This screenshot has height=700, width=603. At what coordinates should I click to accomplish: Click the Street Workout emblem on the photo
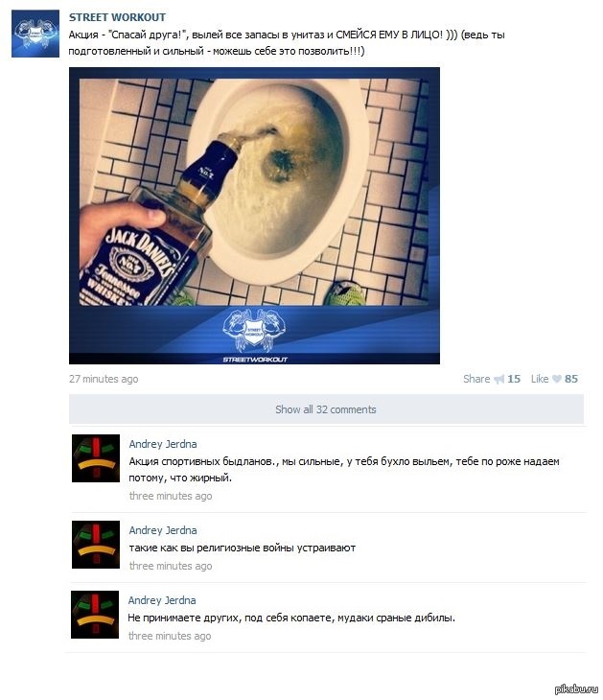click(254, 331)
